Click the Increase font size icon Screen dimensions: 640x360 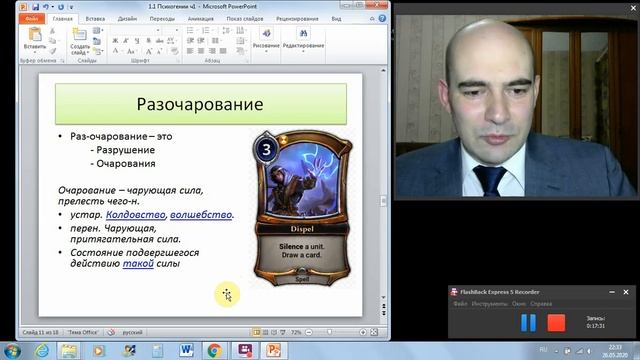149,51
